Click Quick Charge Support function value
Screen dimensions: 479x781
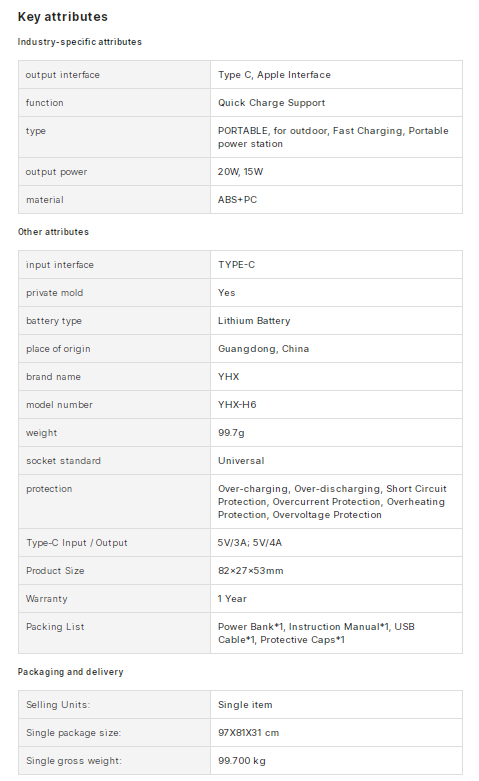click(x=271, y=103)
